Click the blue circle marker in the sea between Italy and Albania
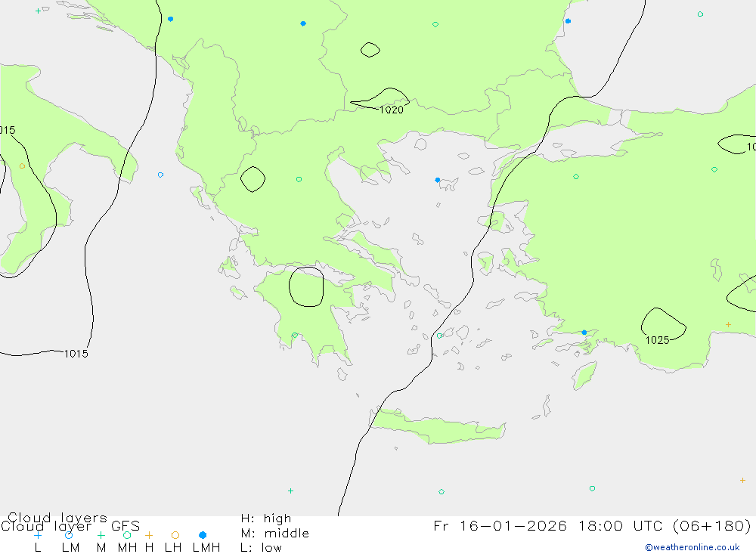This screenshot has width=756, height=554. point(160,175)
